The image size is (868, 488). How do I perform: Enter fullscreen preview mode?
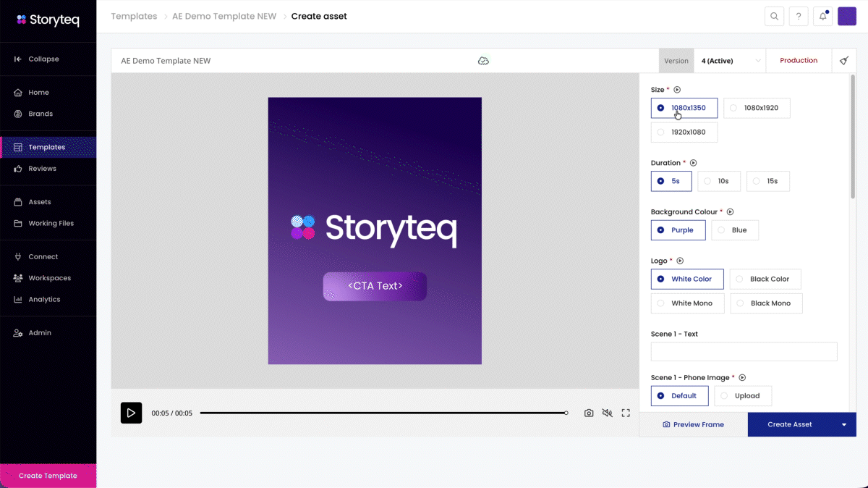tap(626, 413)
